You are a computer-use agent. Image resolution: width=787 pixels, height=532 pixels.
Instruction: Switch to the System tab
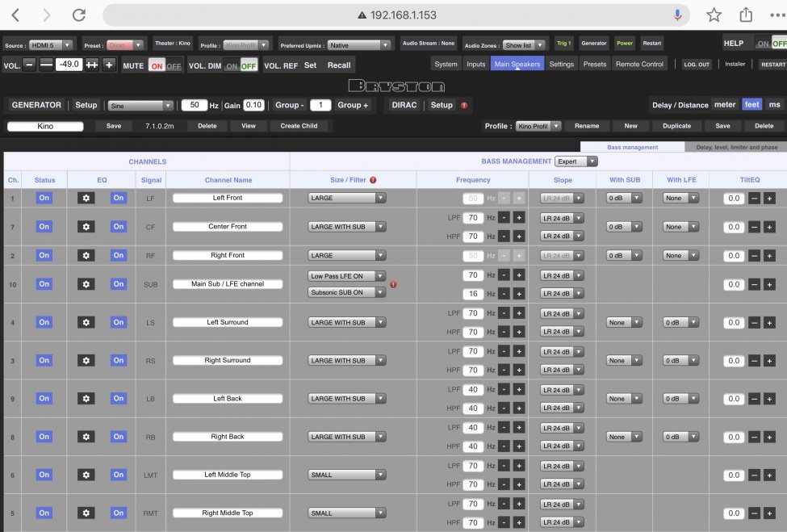446,65
